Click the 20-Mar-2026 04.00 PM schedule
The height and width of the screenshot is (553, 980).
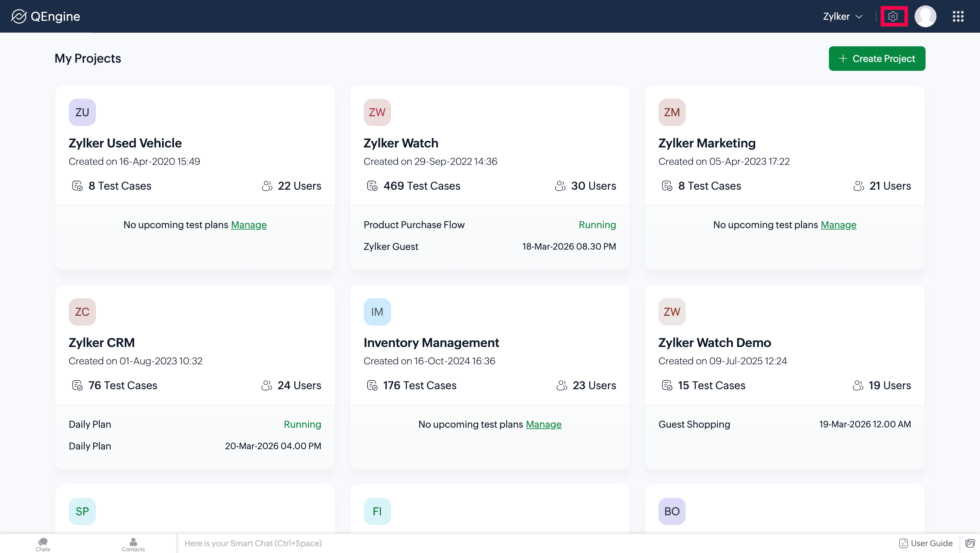click(x=273, y=446)
